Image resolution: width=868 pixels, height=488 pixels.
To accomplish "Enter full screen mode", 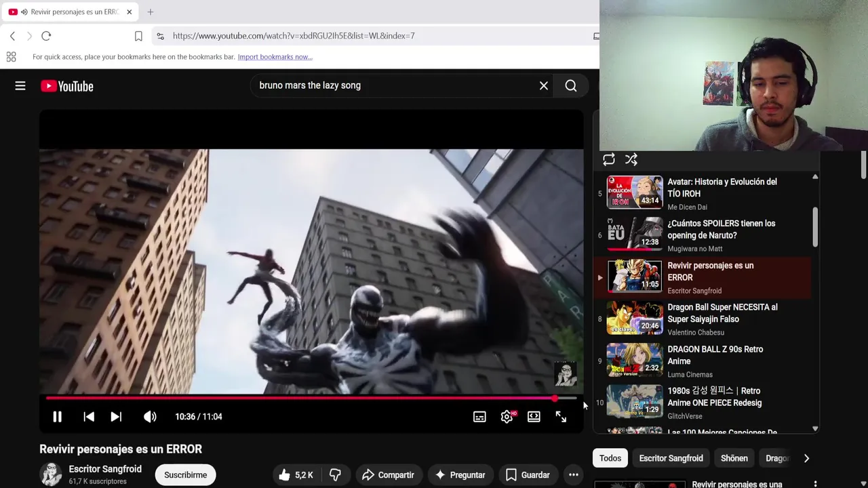I will point(561,417).
